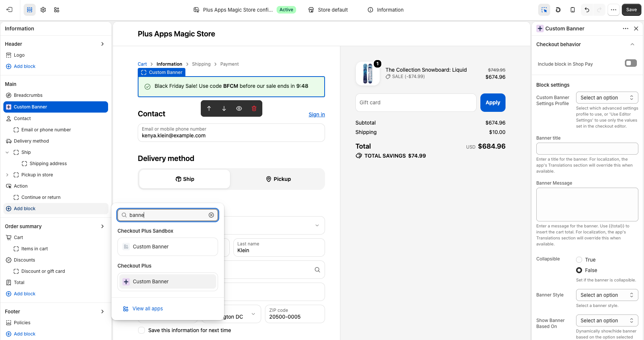
Task: Open Custom Banner panel options menu
Action: [626, 29]
